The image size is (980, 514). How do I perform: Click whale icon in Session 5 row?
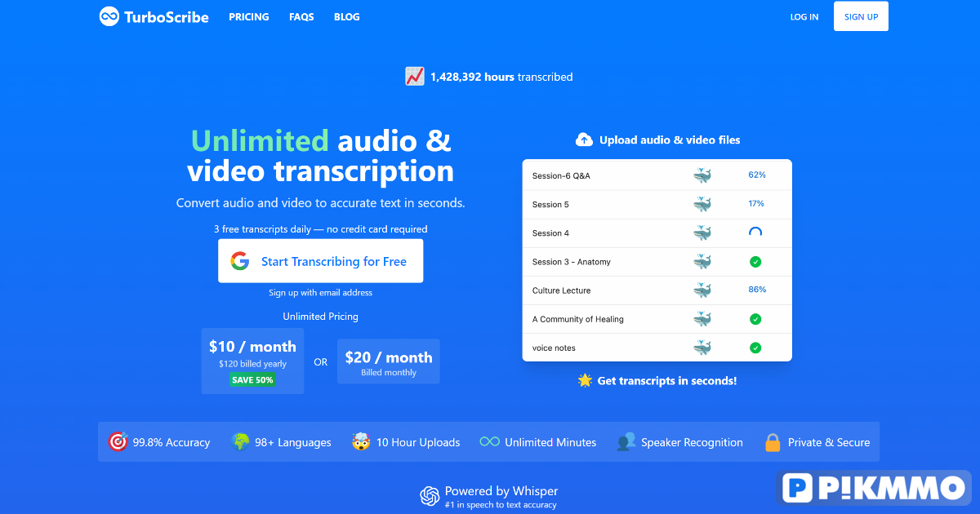[x=702, y=204]
